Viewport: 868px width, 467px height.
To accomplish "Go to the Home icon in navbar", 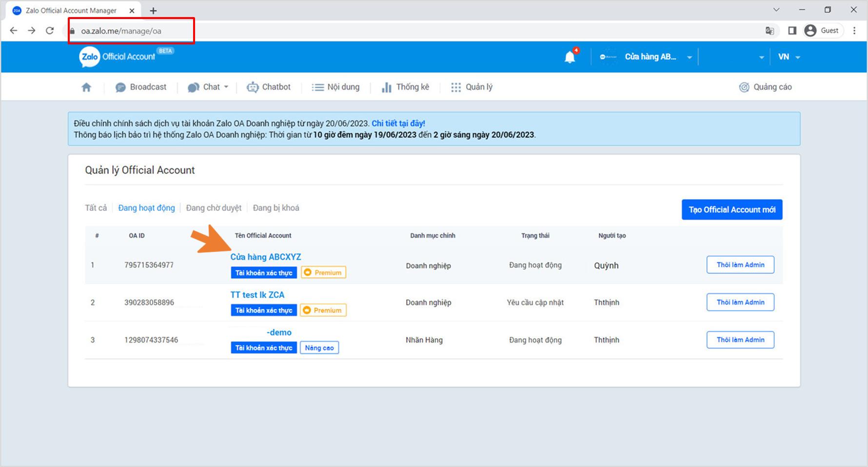I will pyautogui.click(x=86, y=87).
